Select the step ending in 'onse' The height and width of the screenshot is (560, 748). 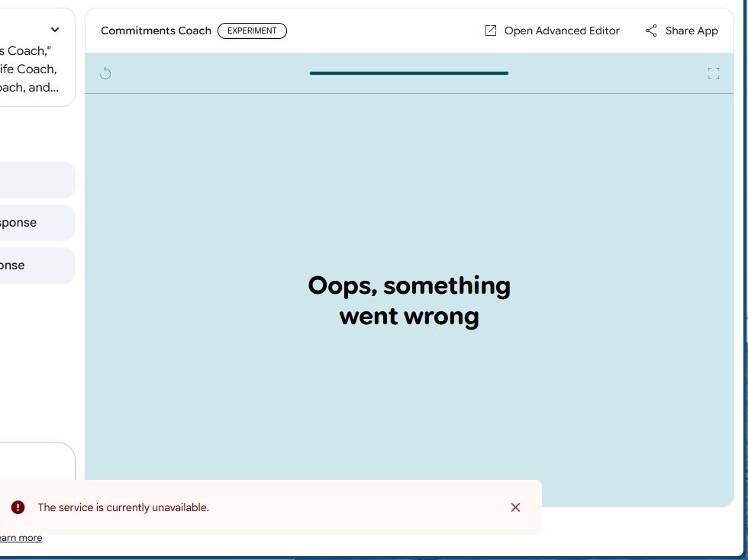click(x=37, y=266)
